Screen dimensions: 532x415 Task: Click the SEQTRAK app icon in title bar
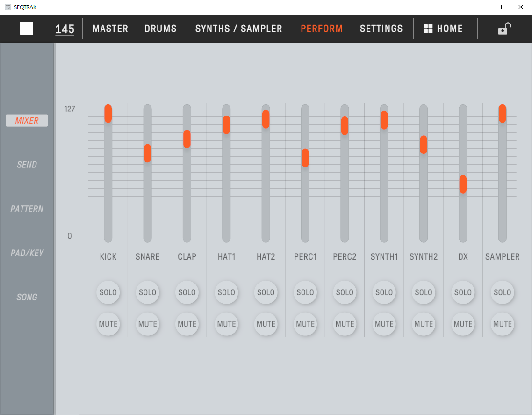(8, 7)
